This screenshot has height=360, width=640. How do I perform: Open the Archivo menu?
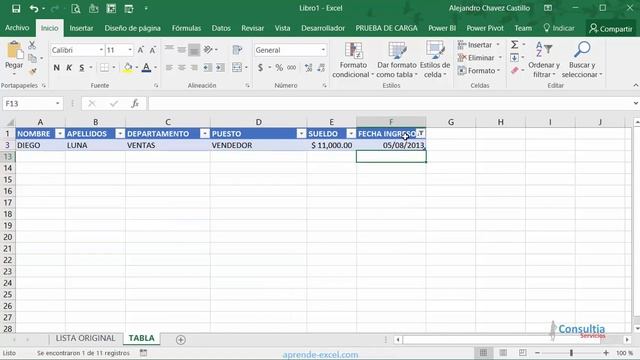pyautogui.click(x=17, y=28)
